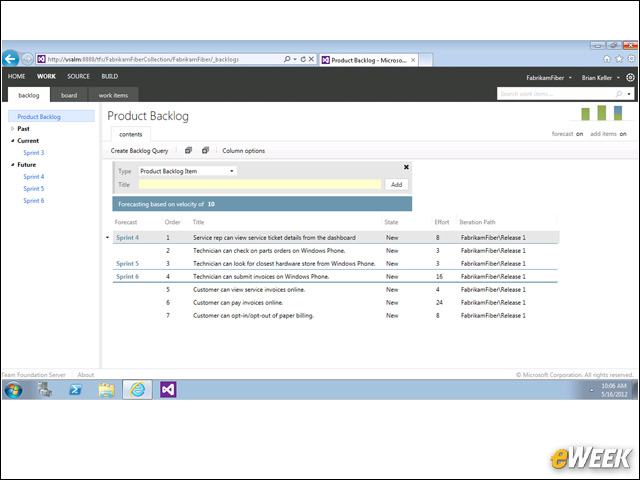Viewport: 640px width, 480px height.
Task: Open Brian Keller user menu
Action: [601, 78]
